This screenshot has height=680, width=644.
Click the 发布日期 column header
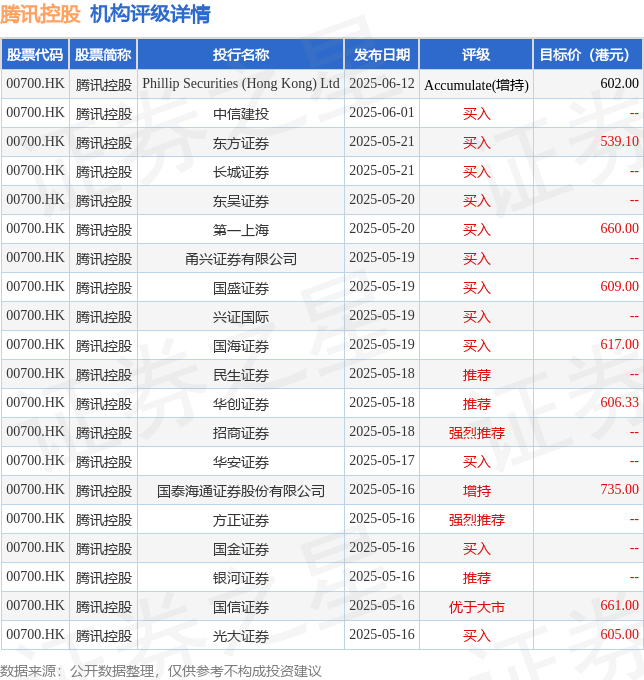coord(382,55)
